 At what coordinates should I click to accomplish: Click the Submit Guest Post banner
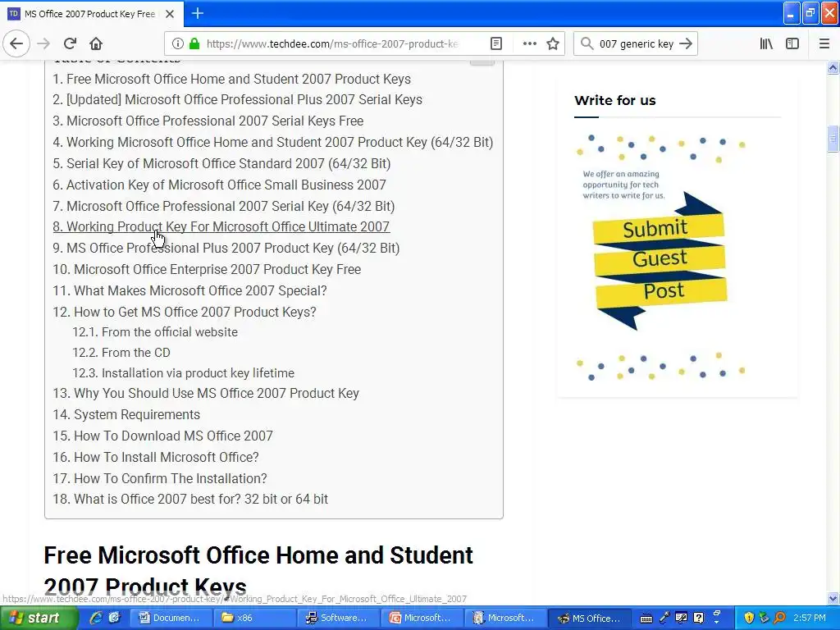[x=660, y=259]
